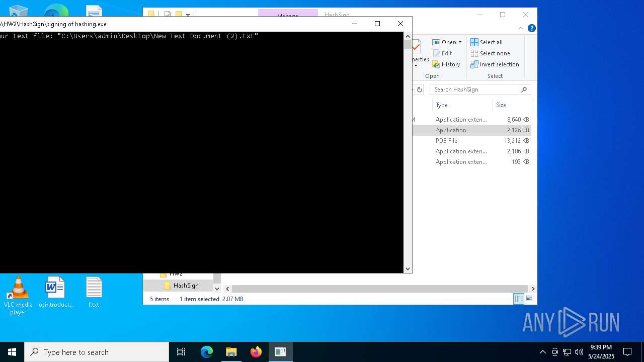Viewport: 644px width, 362px height.
Task: Open VLC media player desktop shortcut
Action: coord(18,296)
